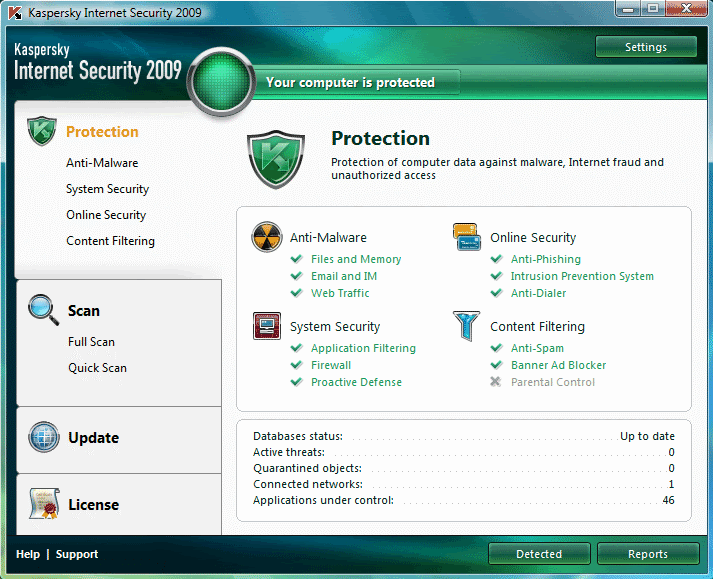Click the Applications under control value 46
This screenshot has height=579, width=713.
tap(668, 500)
